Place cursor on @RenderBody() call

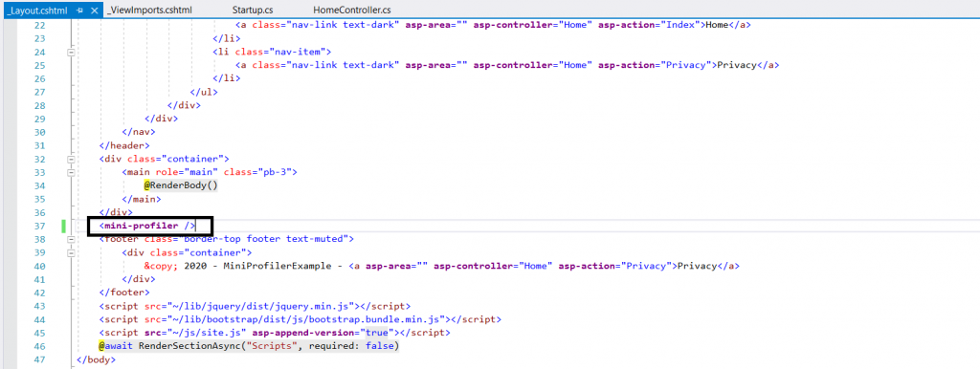(x=181, y=186)
